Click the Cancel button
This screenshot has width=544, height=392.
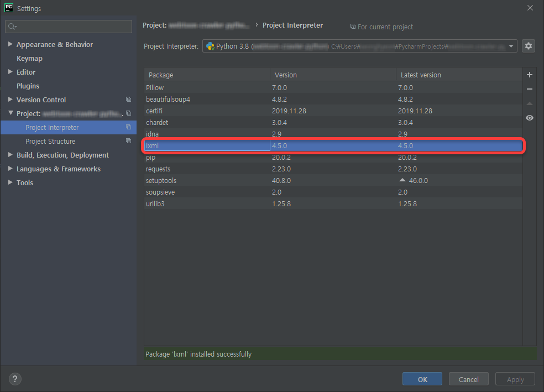click(x=469, y=379)
